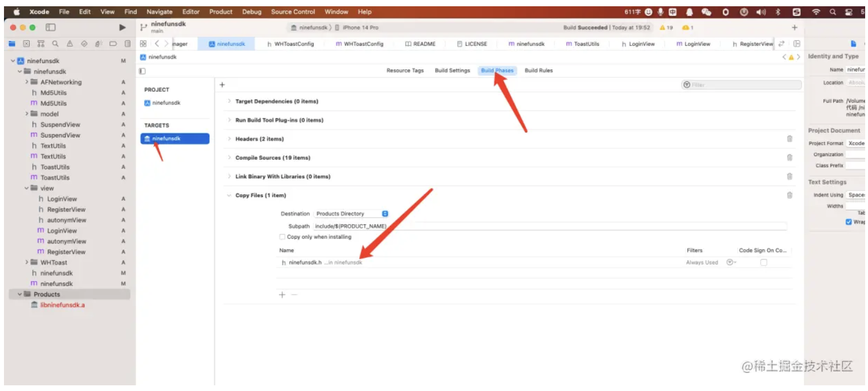Switch to the Build Rules tab
This screenshot has height=391, width=868.
coord(539,71)
